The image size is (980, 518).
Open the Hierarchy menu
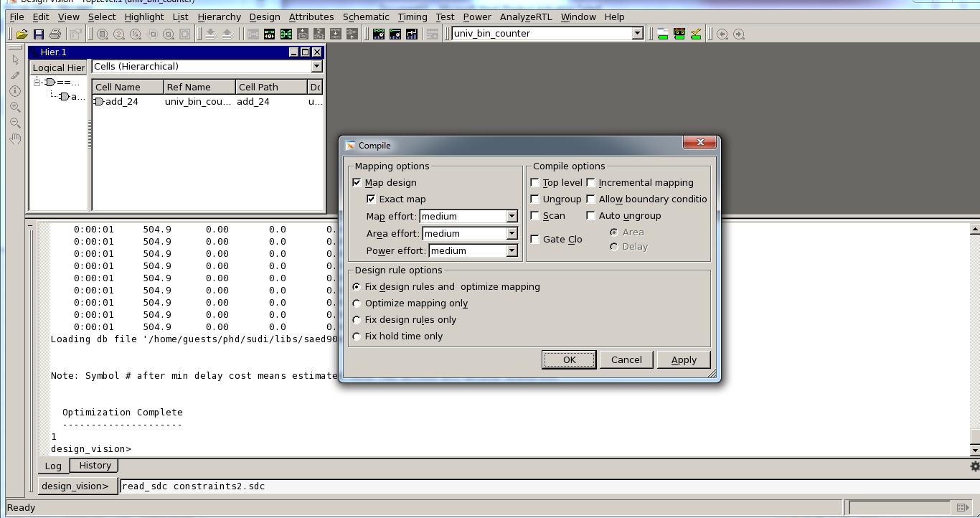219,17
